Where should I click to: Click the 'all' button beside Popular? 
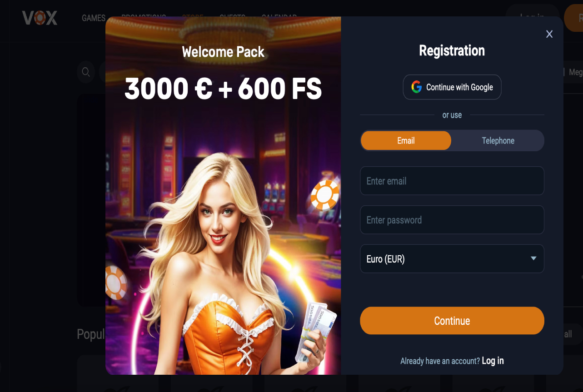[x=568, y=334]
